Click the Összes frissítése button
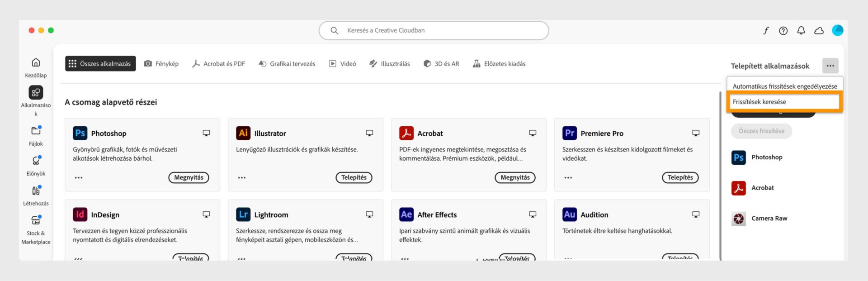 click(761, 131)
